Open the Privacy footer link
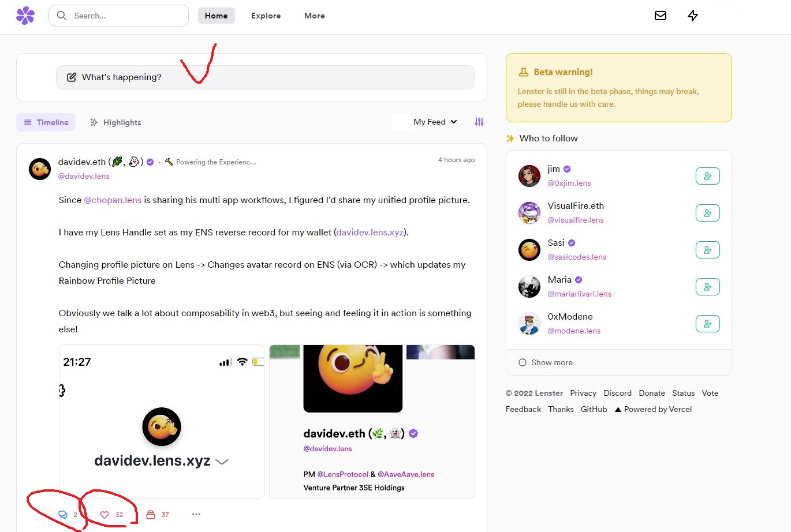 click(x=583, y=394)
